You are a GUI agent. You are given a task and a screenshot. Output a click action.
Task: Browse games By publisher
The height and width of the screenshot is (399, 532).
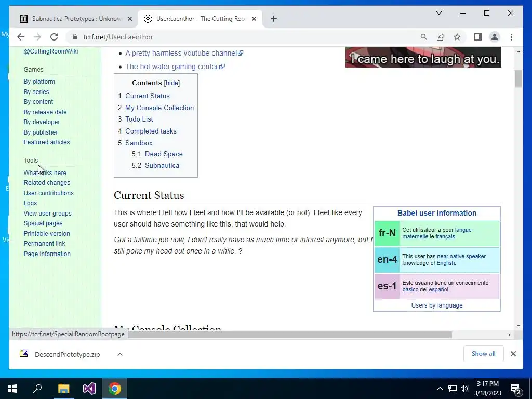pos(41,132)
